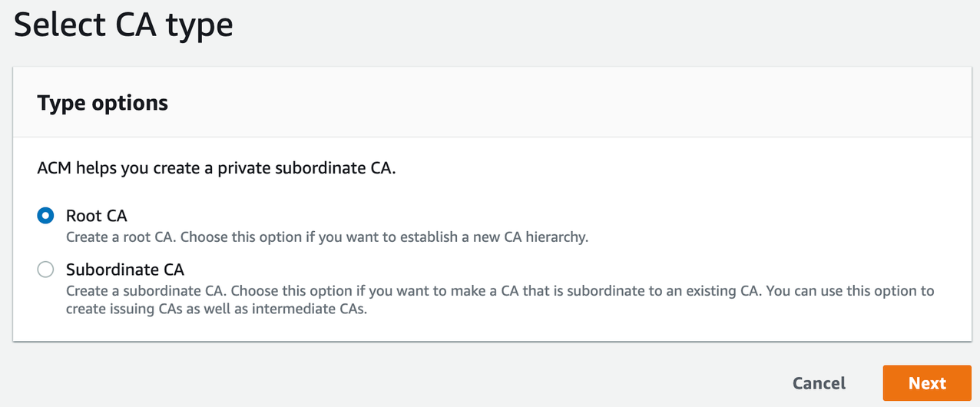
Task: Click the "ACM helps you create" intro sentence
Action: click(x=217, y=168)
